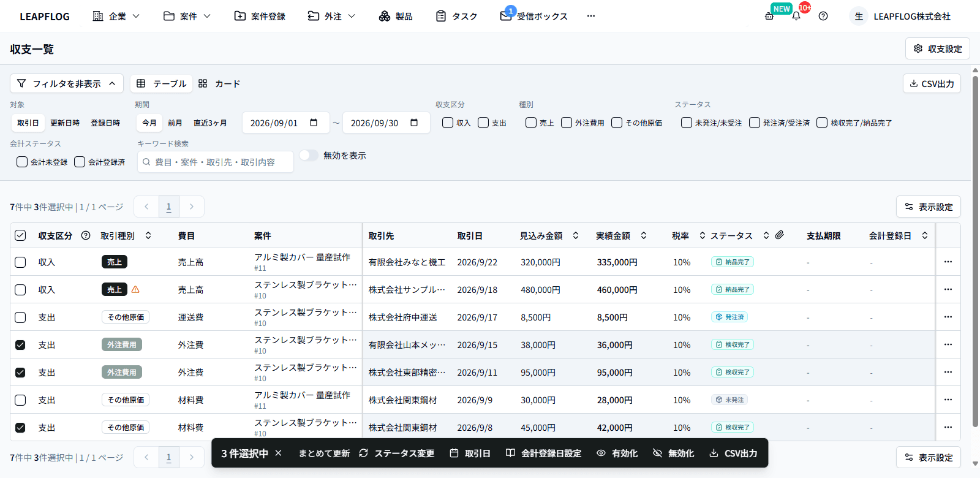
Task: Click the top-right CSV出力 button
Action: 932,83
